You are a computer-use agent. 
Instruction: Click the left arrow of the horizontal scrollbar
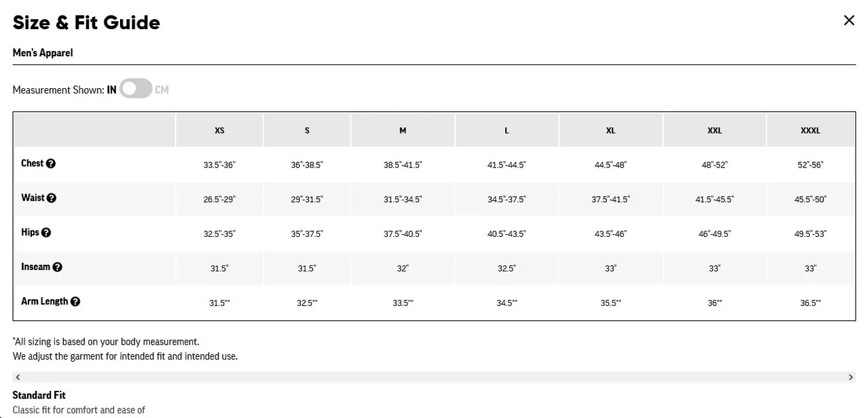(18, 377)
